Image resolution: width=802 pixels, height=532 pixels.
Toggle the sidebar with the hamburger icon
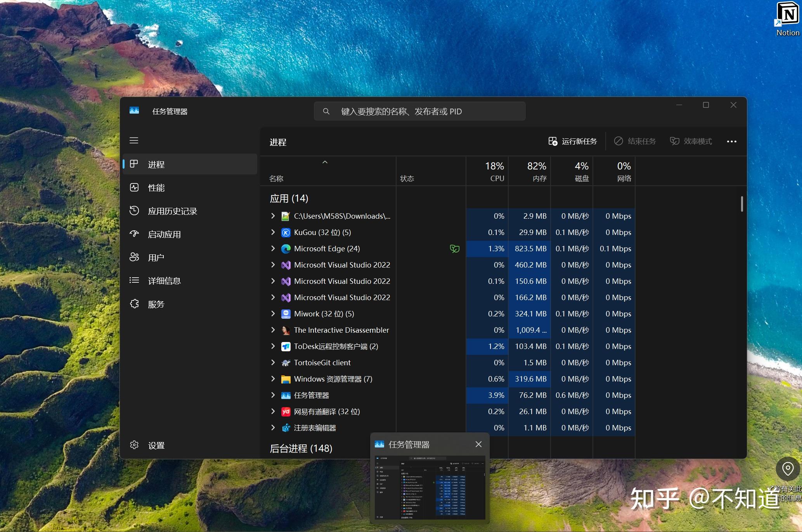point(134,140)
